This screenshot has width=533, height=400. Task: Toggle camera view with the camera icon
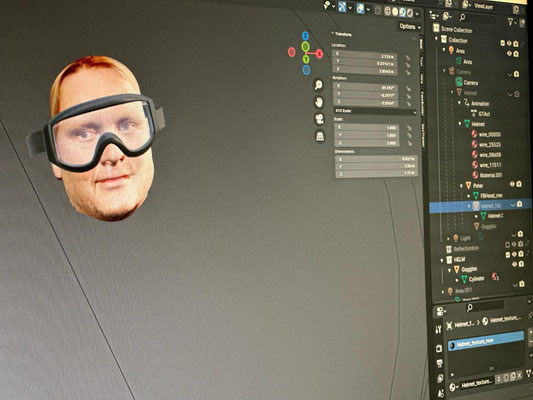point(319,119)
